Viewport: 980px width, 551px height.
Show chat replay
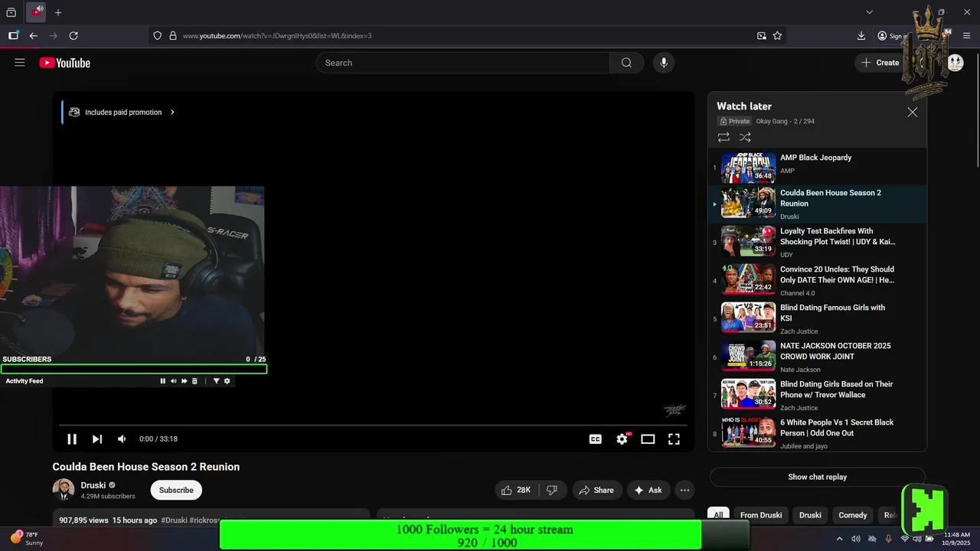point(817,477)
